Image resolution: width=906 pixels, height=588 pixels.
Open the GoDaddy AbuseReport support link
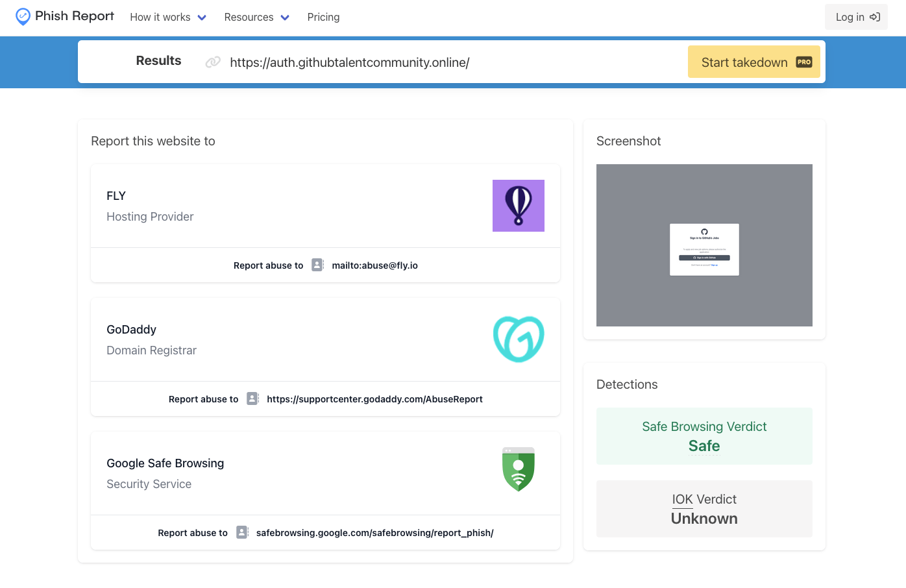click(374, 399)
